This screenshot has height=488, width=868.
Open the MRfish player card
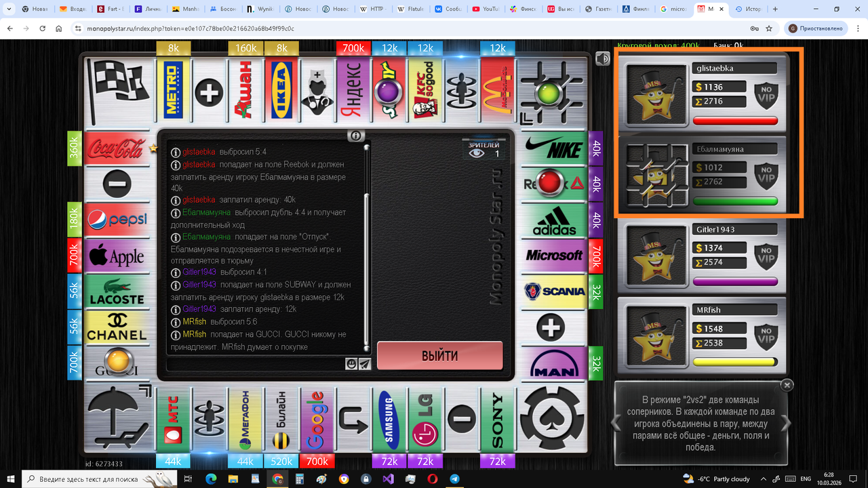click(x=702, y=337)
